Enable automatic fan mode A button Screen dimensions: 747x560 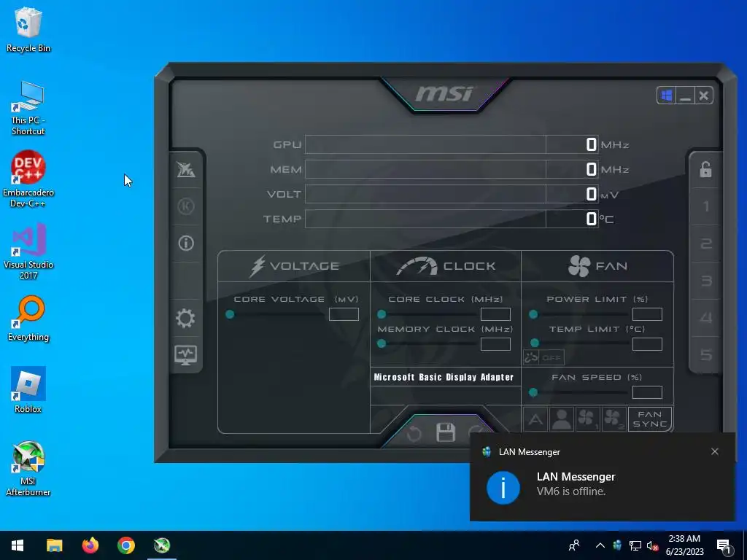pos(535,419)
